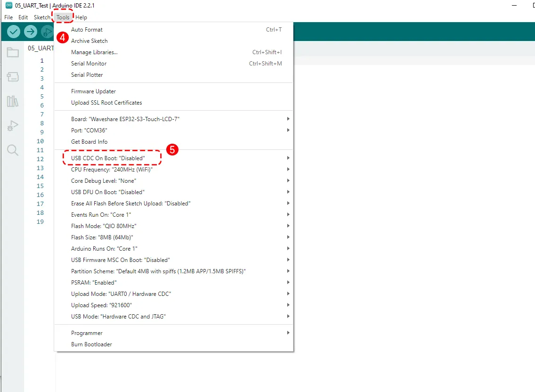The image size is (535, 392).
Task: Click line number 1 in editor gutter
Action: point(41,61)
